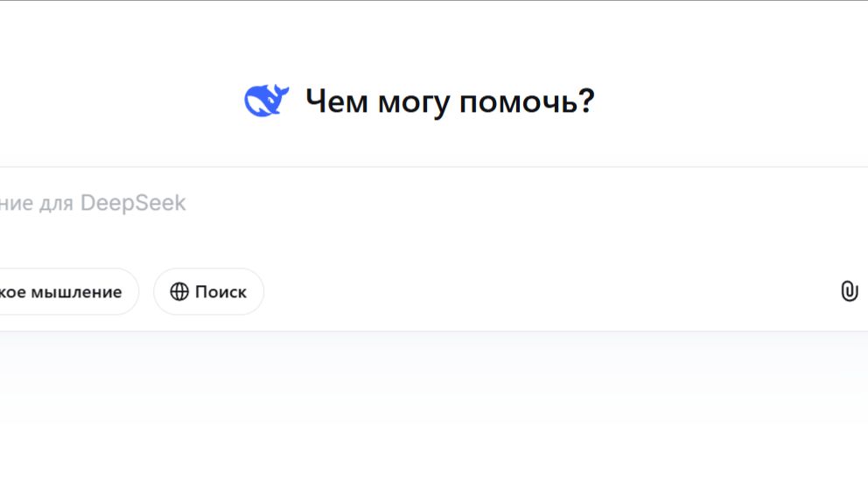Select the web globe symbol
Screen dimensions: 868x488
click(179, 292)
